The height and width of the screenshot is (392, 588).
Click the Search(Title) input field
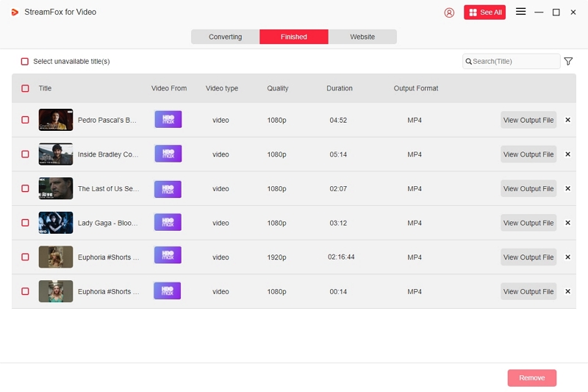[514, 61]
